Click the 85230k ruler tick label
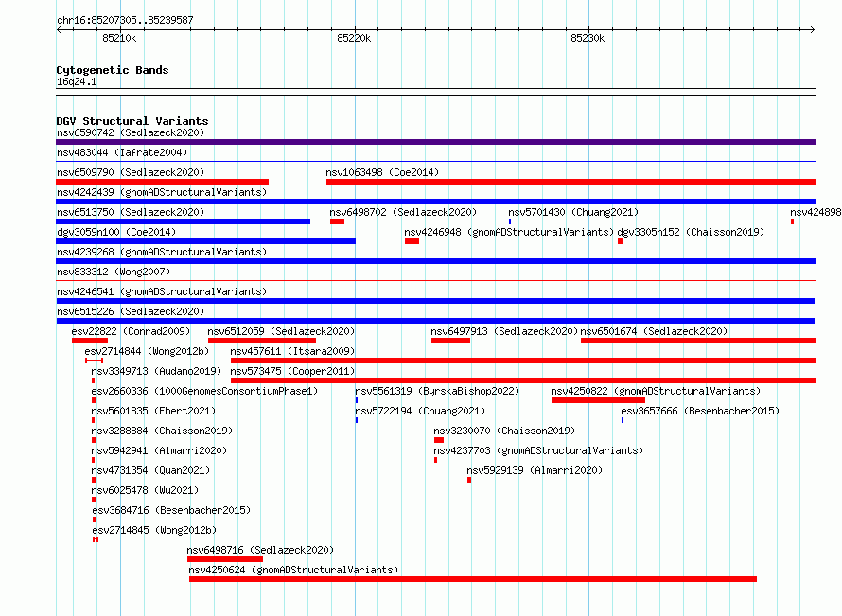 [588, 38]
